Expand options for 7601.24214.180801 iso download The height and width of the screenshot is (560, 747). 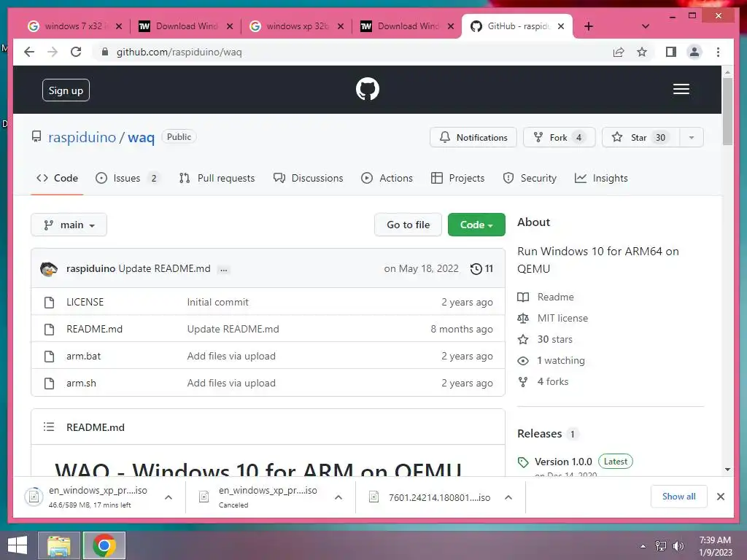point(508,497)
